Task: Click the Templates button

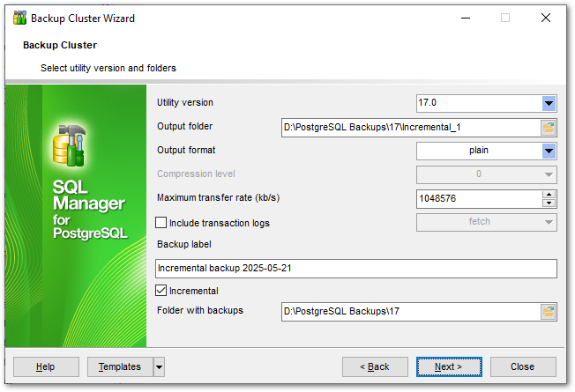Action: (x=119, y=366)
